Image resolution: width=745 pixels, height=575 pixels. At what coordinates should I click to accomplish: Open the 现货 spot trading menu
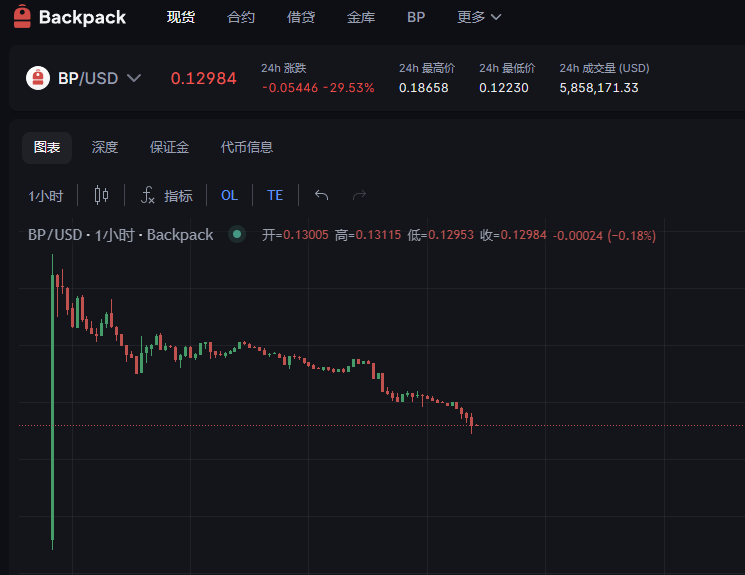[181, 17]
